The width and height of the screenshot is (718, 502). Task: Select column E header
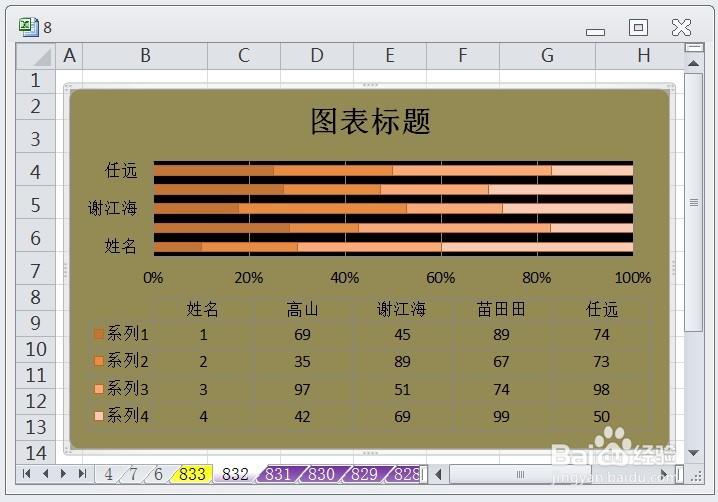390,56
